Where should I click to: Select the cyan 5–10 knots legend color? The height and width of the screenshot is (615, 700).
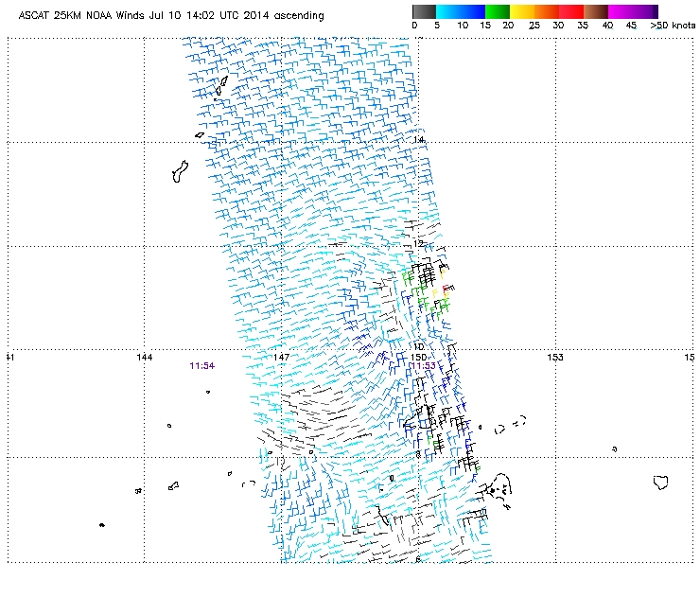click(449, 11)
